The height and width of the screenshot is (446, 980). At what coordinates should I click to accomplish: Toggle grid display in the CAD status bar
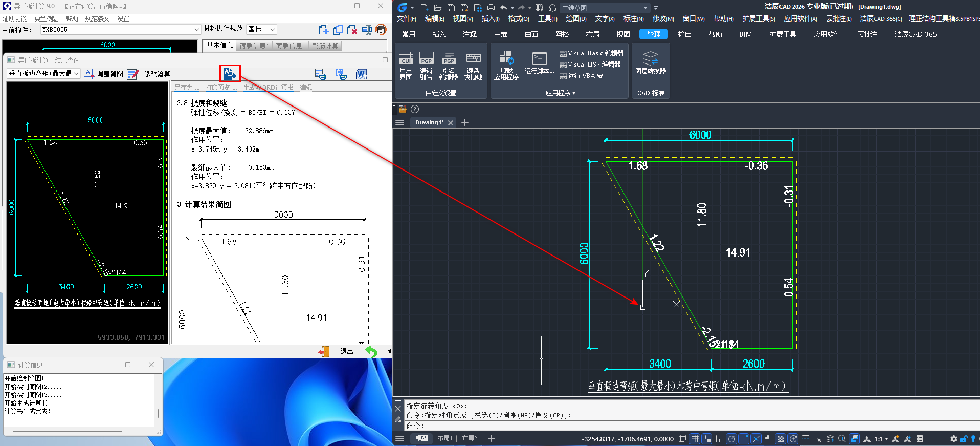[x=695, y=439]
